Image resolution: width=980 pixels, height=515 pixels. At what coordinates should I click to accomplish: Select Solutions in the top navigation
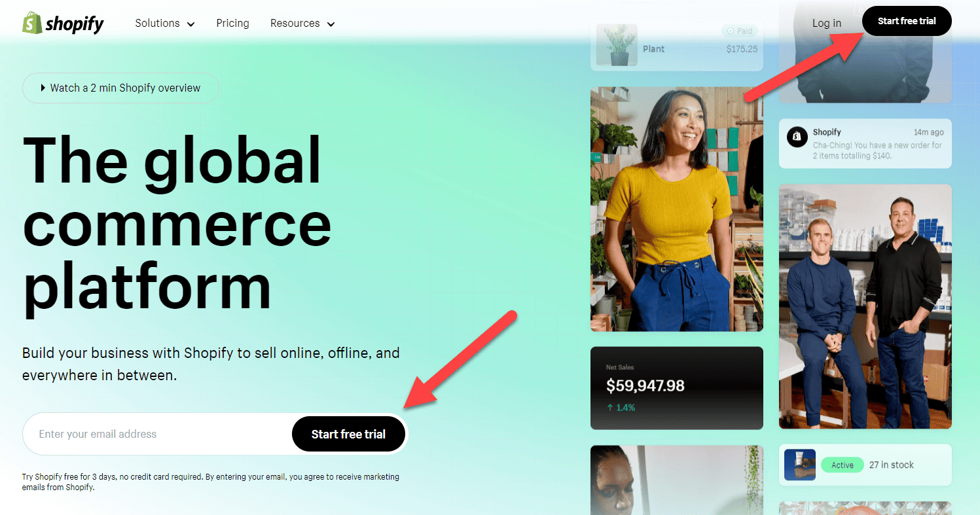[157, 23]
